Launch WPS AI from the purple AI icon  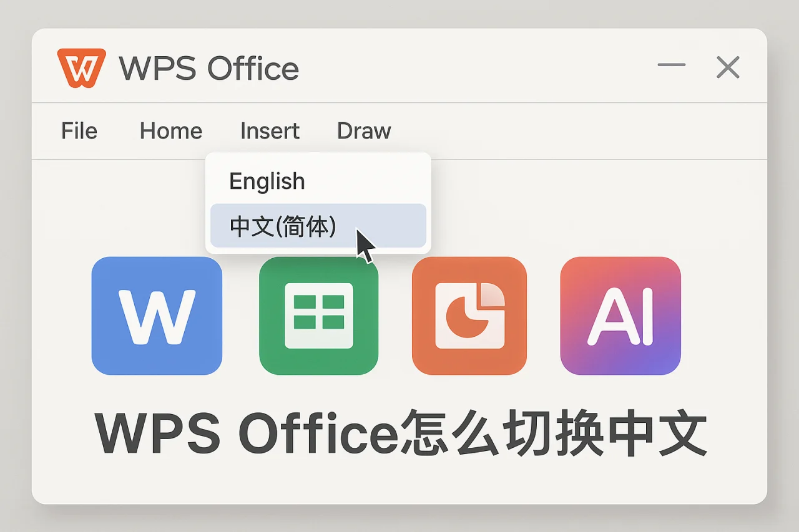pos(620,315)
